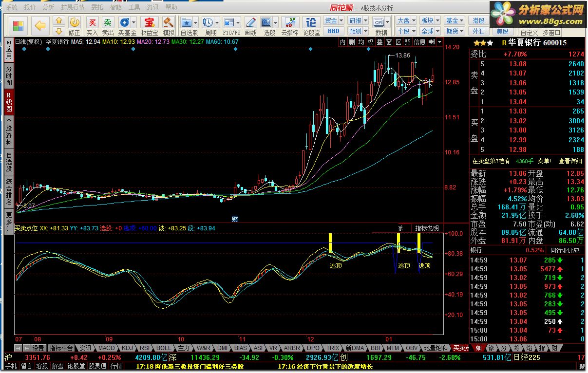Switch to the MACD indicator tab
Viewport: 588px width, 373px height.
click(107, 348)
